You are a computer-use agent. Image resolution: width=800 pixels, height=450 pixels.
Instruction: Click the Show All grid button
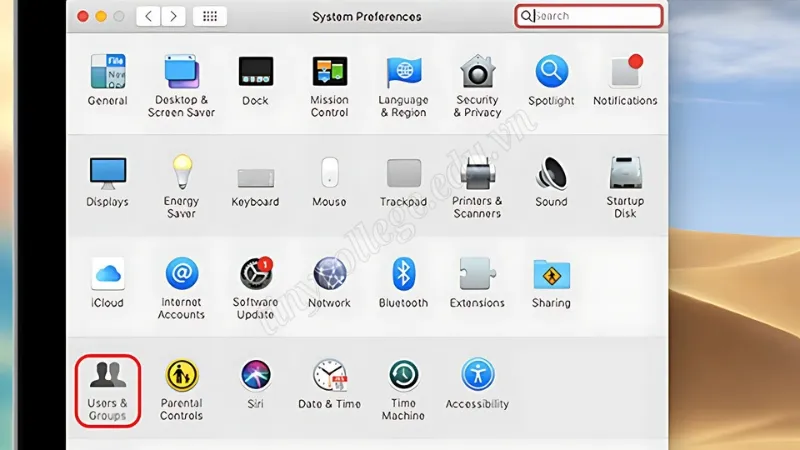click(210, 16)
